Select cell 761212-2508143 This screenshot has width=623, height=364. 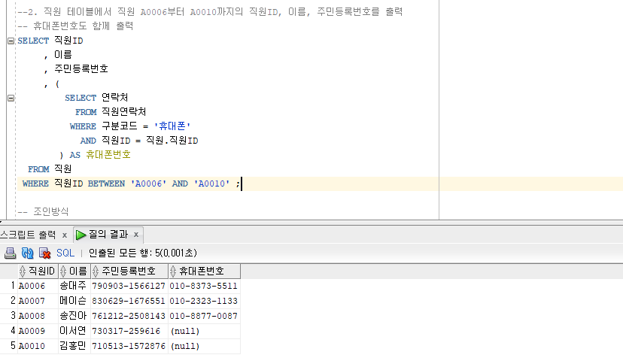129,316
